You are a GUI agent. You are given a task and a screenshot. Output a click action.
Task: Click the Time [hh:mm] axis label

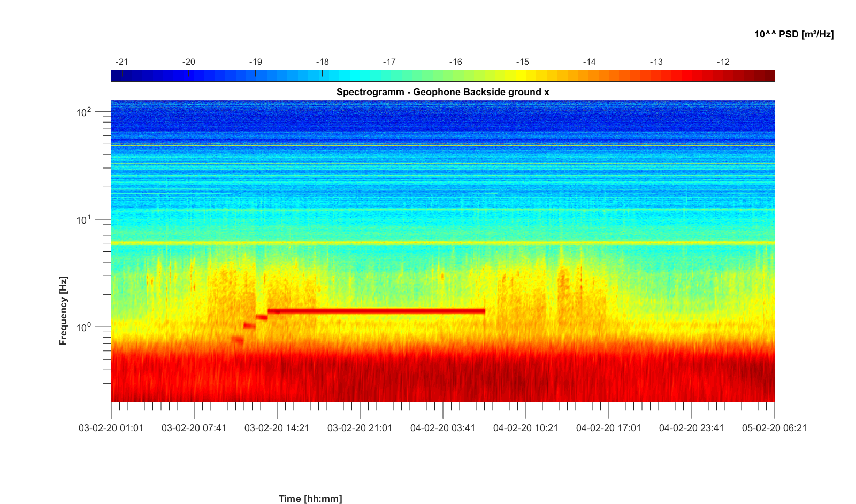(310, 499)
